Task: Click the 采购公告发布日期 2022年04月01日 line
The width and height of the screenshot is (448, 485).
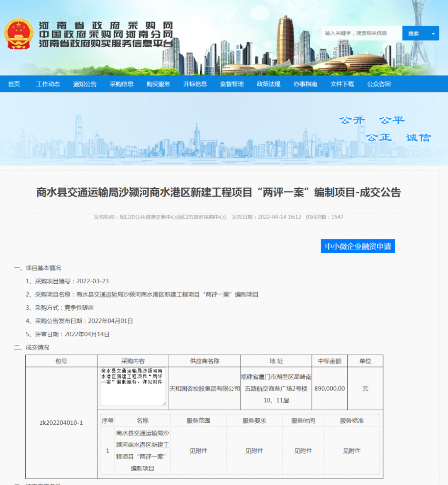Action: tap(79, 321)
